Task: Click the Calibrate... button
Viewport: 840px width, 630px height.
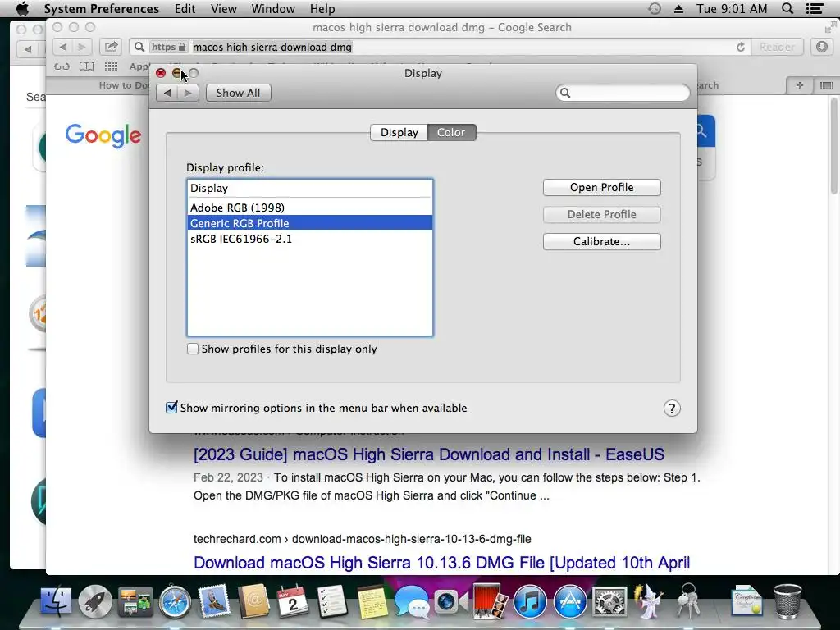Action: [x=601, y=242]
